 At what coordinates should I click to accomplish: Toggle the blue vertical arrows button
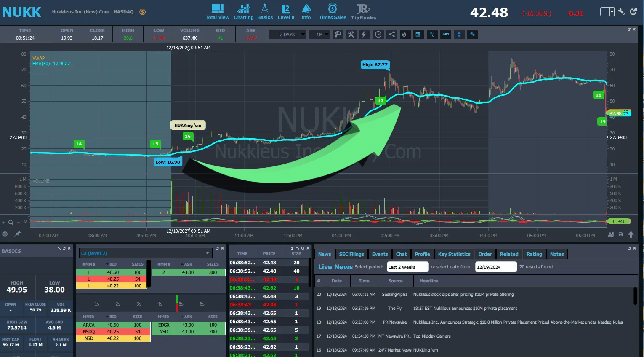[x=459, y=35]
